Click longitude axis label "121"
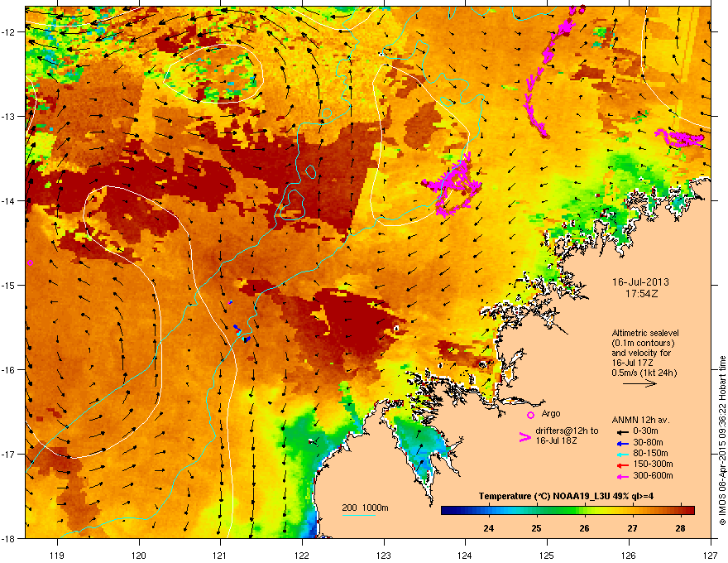The width and height of the screenshot is (728, 563). [220, 556]
